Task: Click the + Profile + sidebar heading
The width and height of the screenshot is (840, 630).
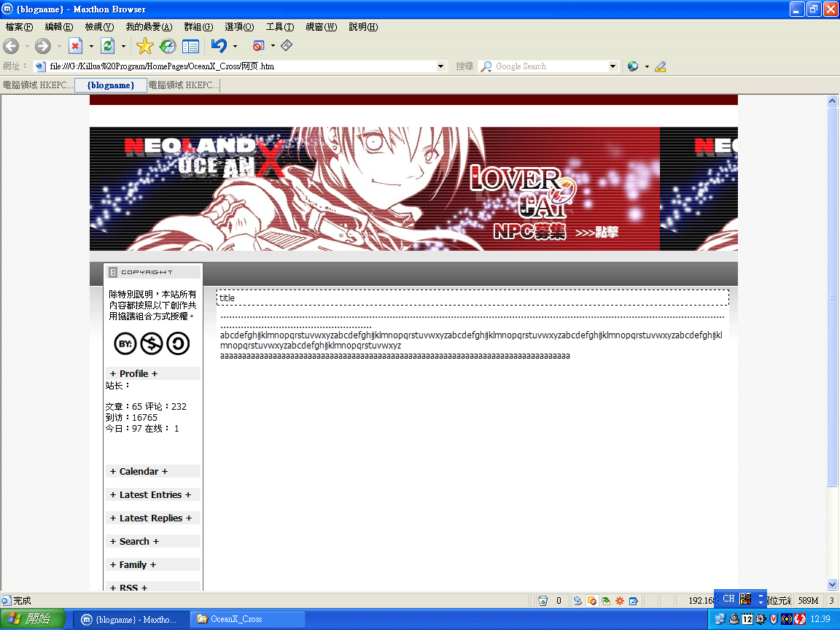Action: tap(153, 373)
